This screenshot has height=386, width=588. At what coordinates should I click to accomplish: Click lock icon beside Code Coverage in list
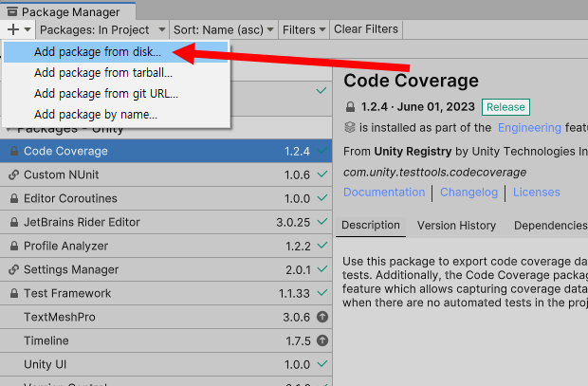point(14,151)
